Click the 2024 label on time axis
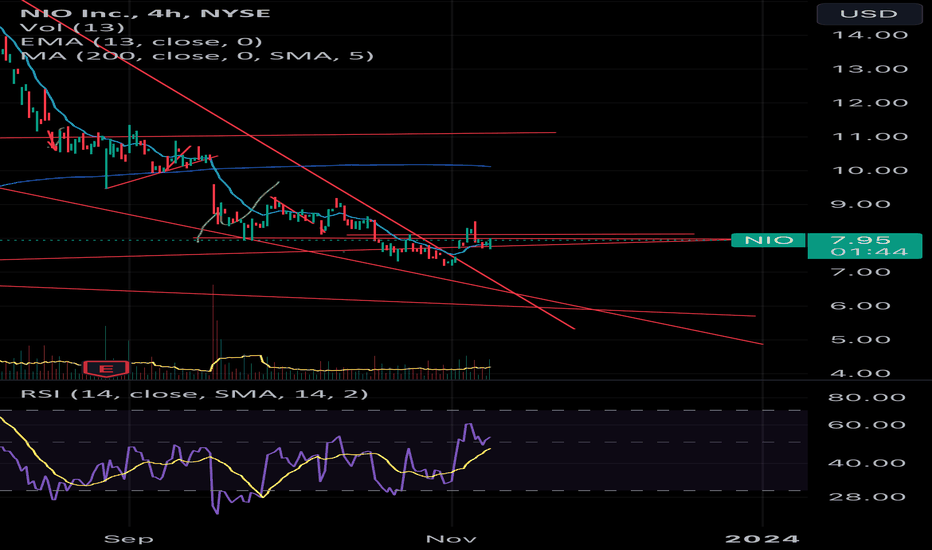Screen dimensions: 932x550 tap(763, 539)
